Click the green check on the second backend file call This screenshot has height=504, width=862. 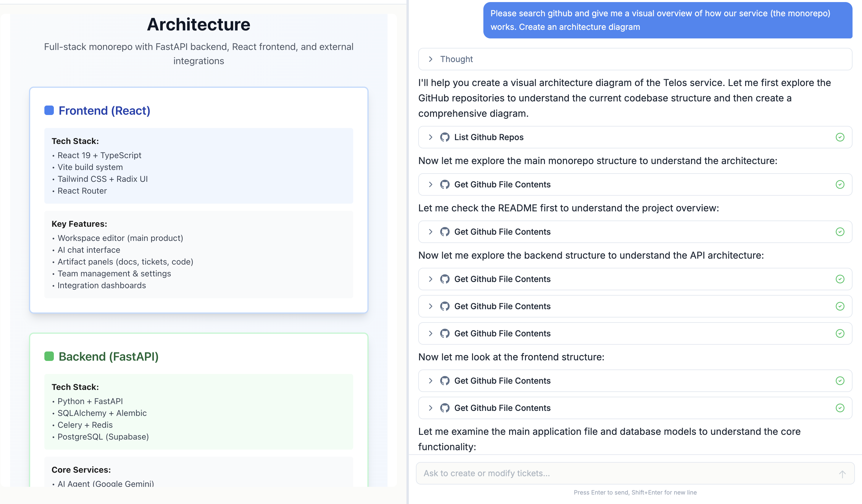(840, 306)
